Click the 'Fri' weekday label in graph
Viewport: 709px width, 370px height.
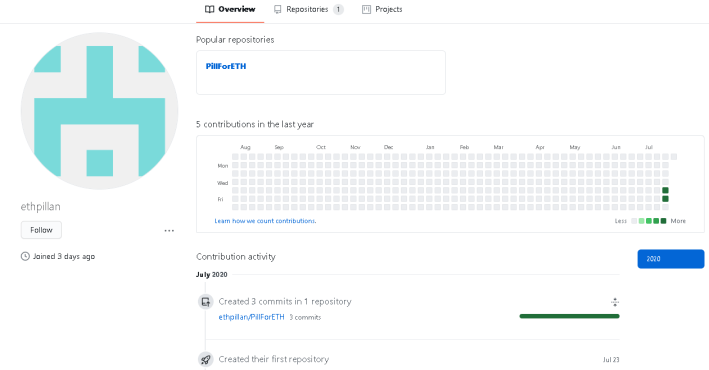coord(220,199)
